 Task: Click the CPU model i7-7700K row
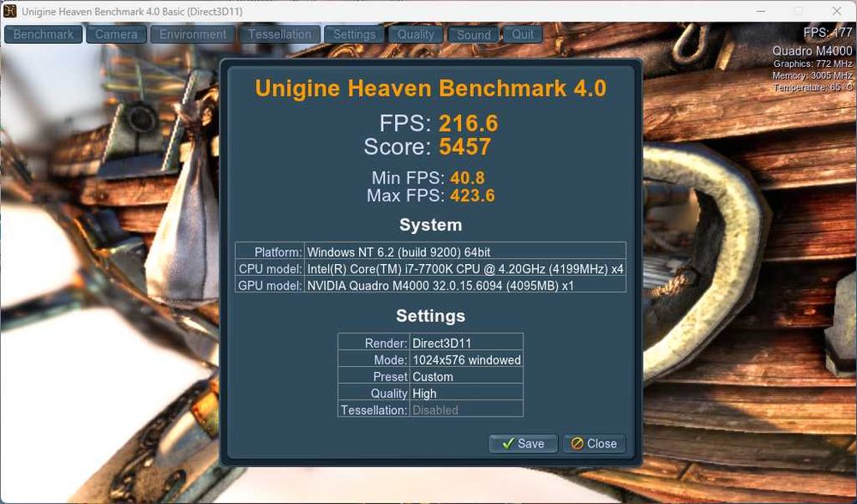point(431,268)
